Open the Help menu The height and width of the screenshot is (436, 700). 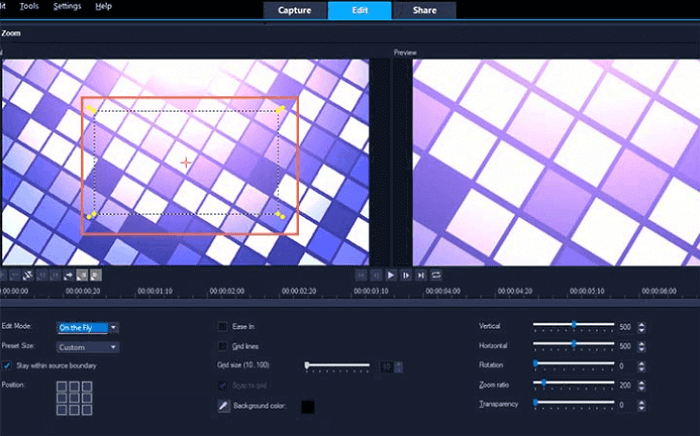pyautogui.click(x=104, y=6)
